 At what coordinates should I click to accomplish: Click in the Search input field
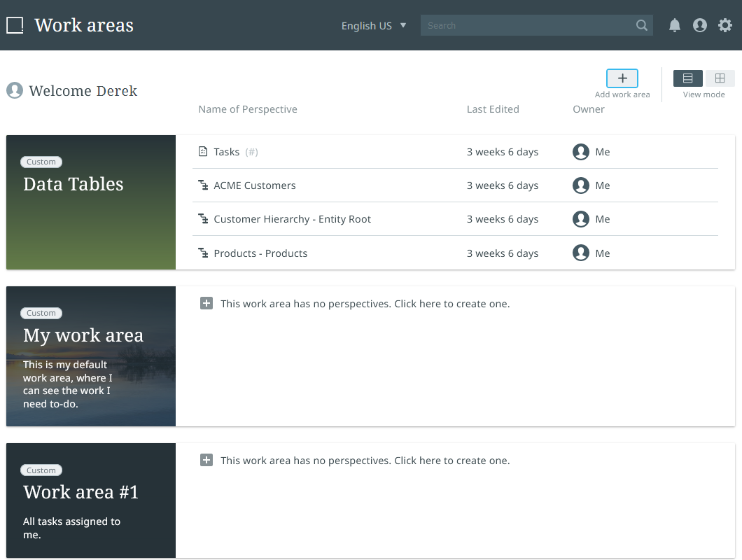(525, 25)
